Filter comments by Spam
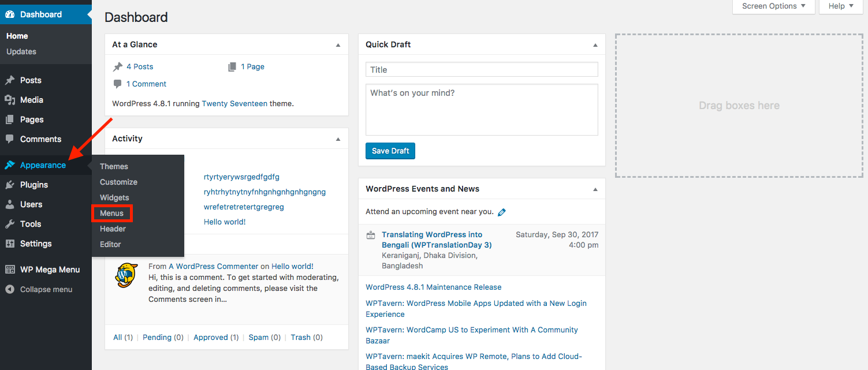The width and height of the screenshot is (868, 370). pyautogui.click(x=259, y=338)
